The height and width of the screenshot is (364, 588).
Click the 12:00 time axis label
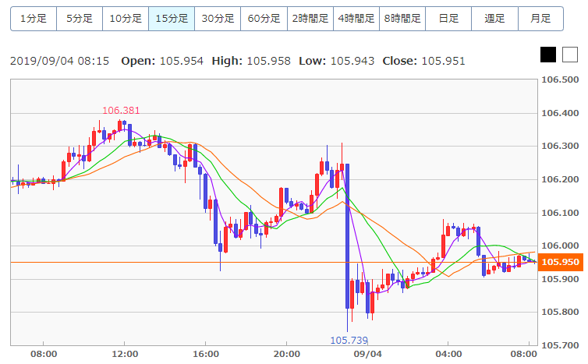tap(124, 354)
